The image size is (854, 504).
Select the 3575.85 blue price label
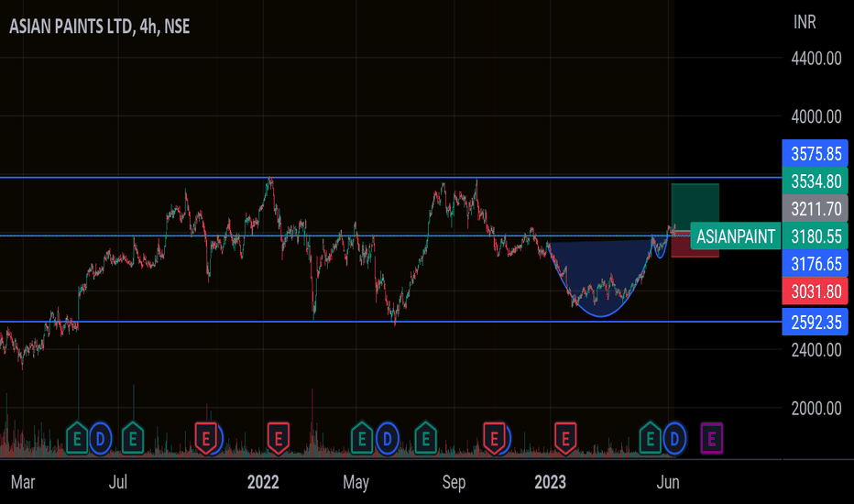click(x=816, y=154)
